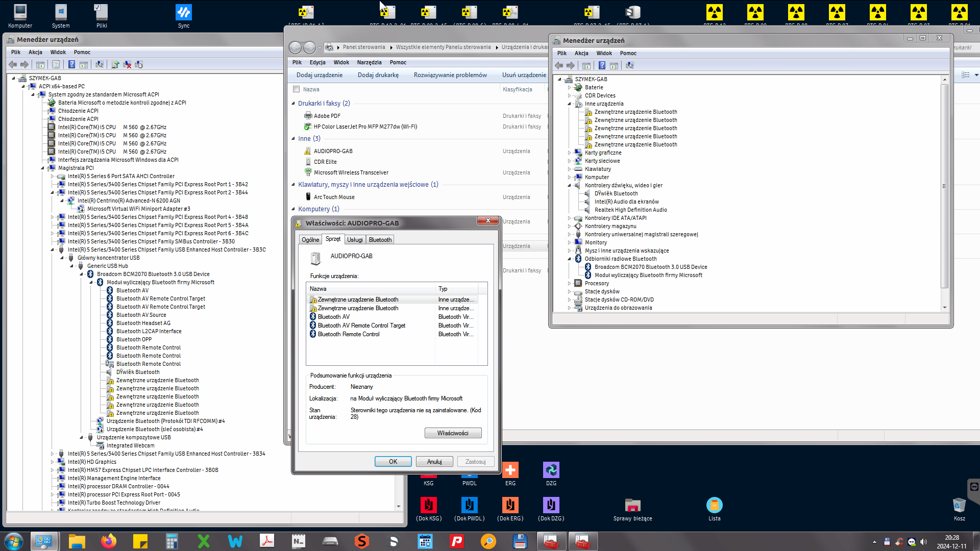This screenshot has height=551, width=980.
Task: Switch to the Bluetooth tab in properties dialog
Action: (380, 240)
